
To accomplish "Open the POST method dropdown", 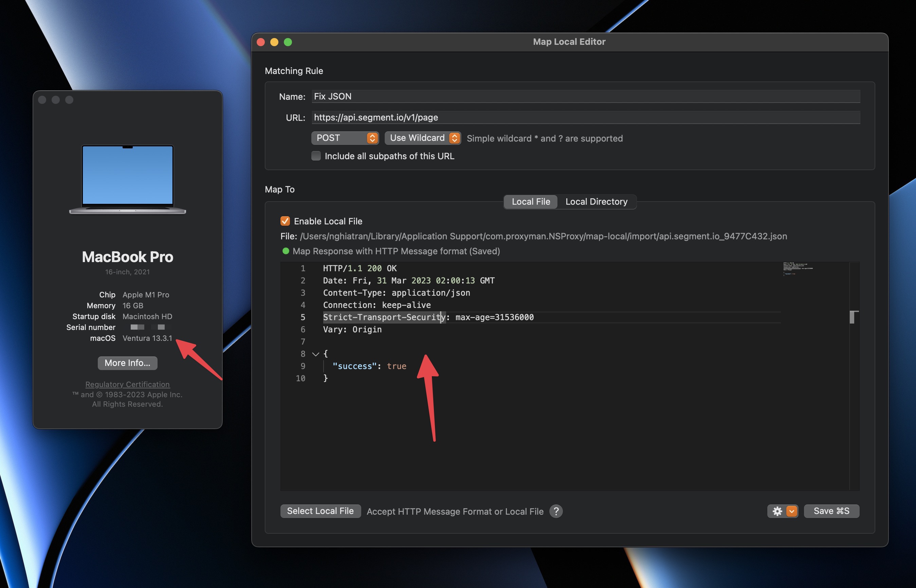I will pos(345,138).
